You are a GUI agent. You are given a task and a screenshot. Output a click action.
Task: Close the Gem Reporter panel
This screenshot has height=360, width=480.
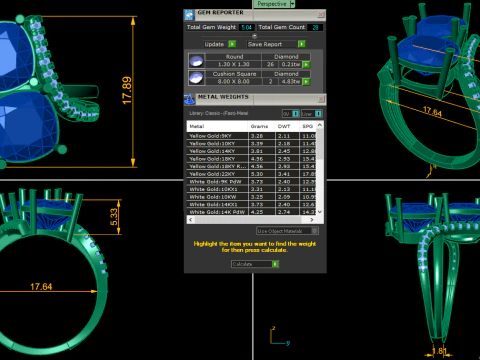pos(321,15)
